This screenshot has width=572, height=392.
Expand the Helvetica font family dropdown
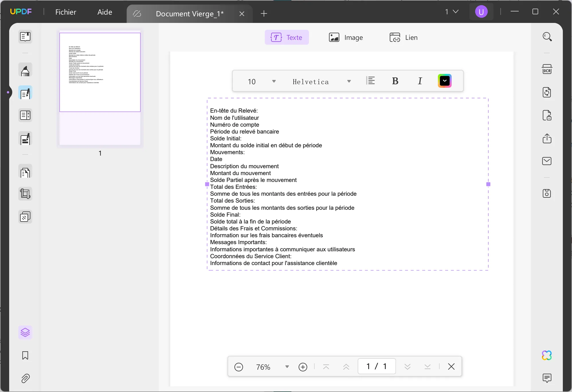(x=349, y=81)
